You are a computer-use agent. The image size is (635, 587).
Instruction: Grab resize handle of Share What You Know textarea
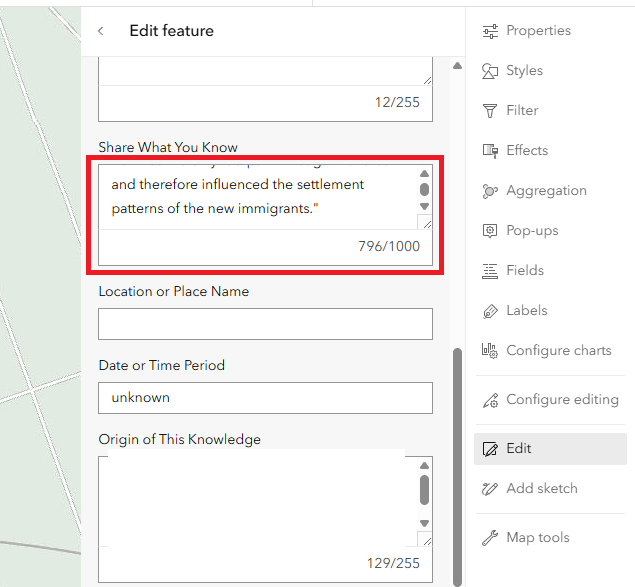tap(426, 223)
